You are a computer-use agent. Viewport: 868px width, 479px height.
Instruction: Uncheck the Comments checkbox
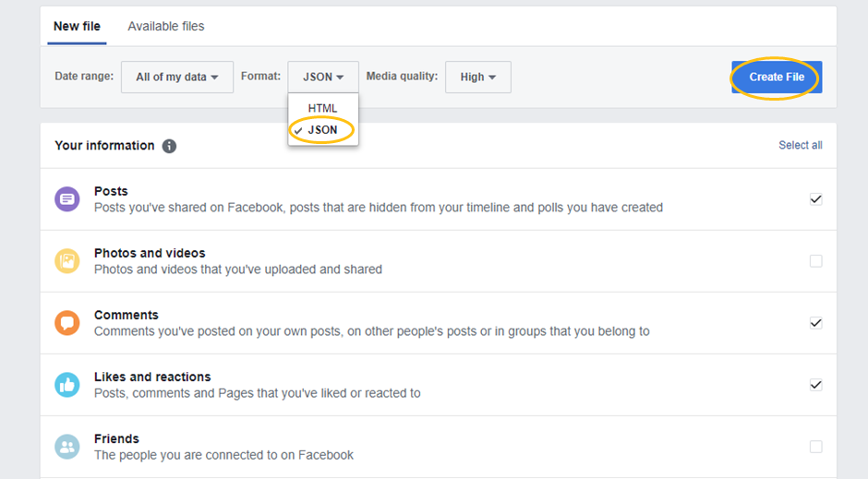(x=815, y=323)
